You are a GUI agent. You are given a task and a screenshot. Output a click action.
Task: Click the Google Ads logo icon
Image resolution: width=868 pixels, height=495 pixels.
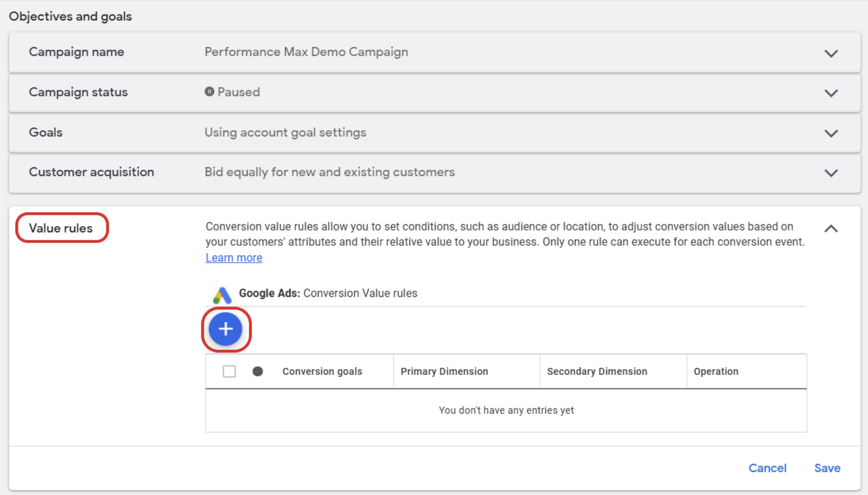222,294
